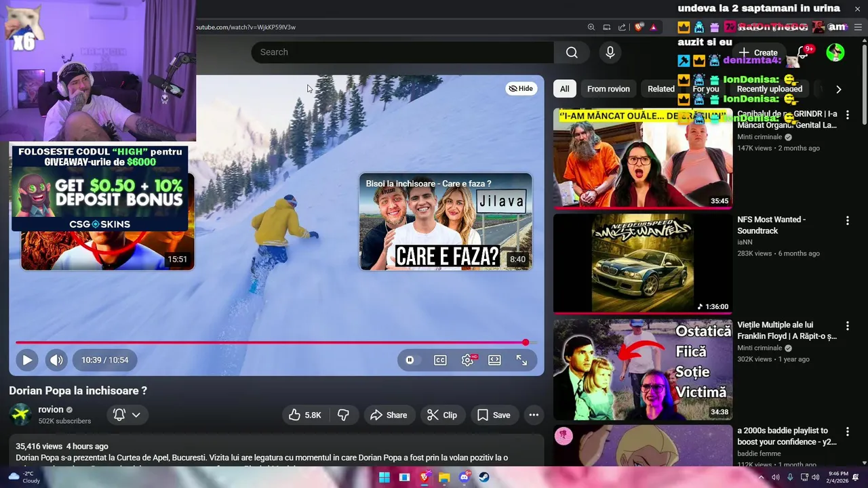Open the Minti criminale channel under Canibalul
Screen dimensions: 868x488
(x=759, y=137)
